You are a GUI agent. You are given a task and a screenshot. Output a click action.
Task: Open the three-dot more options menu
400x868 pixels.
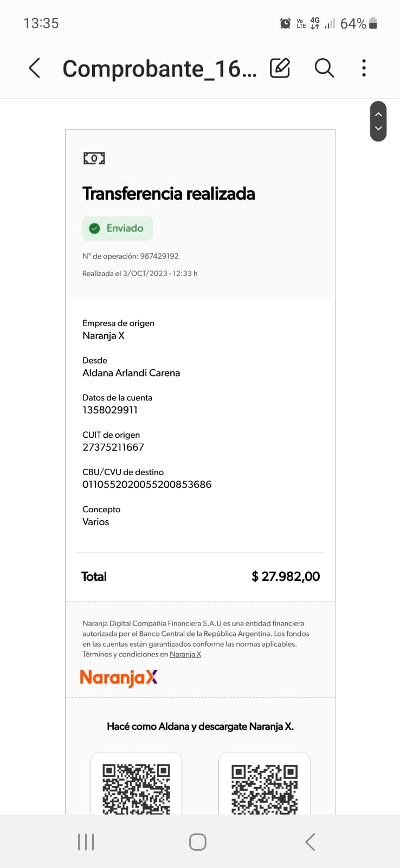click(364, 68)
